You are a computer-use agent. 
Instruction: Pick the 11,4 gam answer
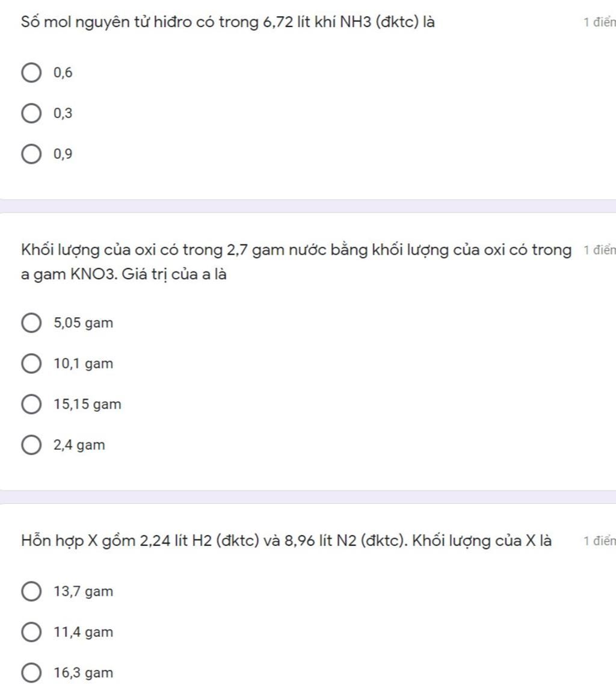click(x=31, y=632)
